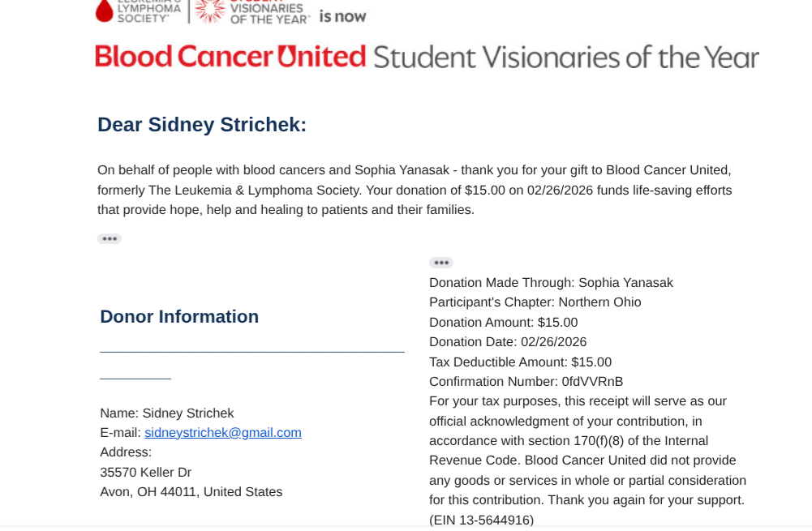Image resolution: width=812 pixels, height=531 pixels.
Task: Click the Confirmation Number 0fdVVRnB line
Action: [x=526, y=382]
